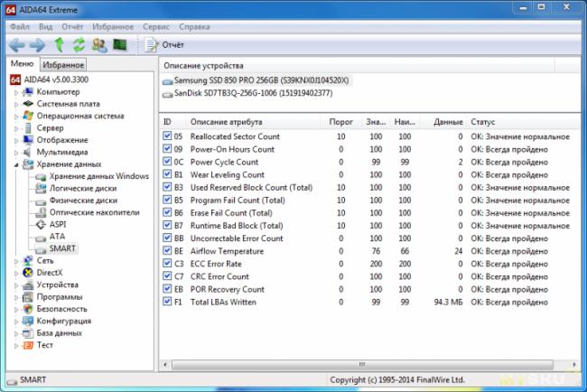
Task: Click the DirectX tree icon
Action: click(x=28, y=273)
